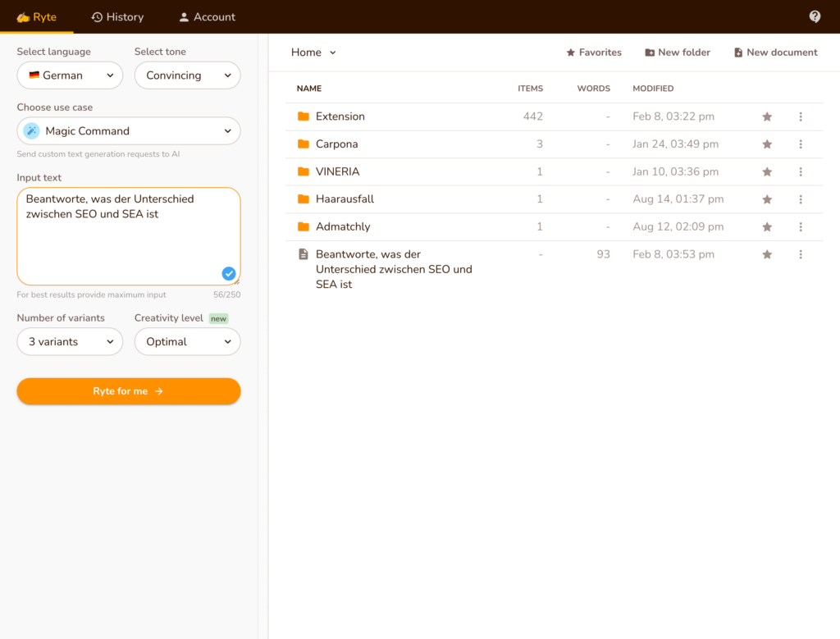Open the Carpona folder
Screen dimensions: 840x639
click(x=337, y=144)
